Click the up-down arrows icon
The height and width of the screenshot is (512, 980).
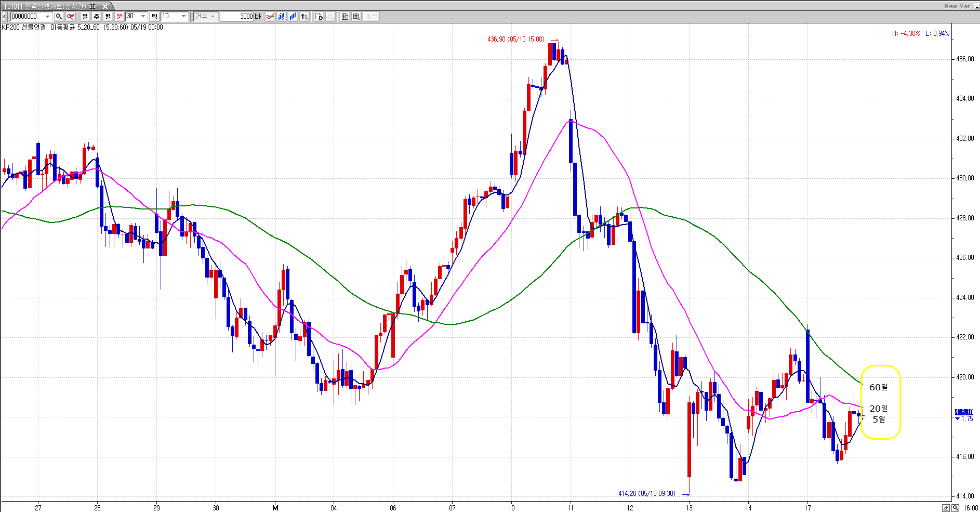(304, 17)
